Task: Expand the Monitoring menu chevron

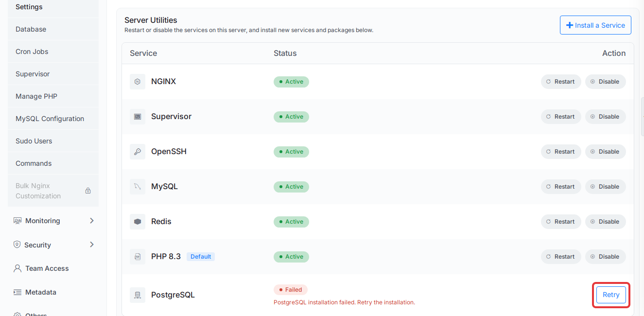Action: pos(92,221)
